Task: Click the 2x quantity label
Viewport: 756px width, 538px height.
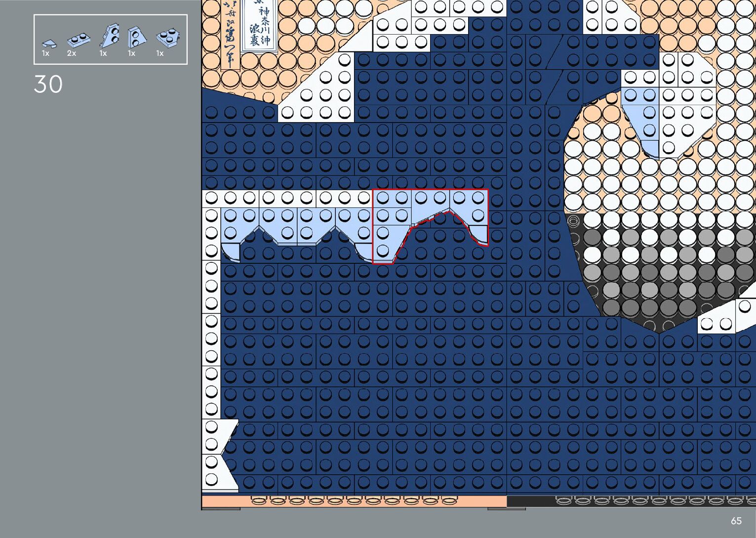Action: (x=72, y=53)
